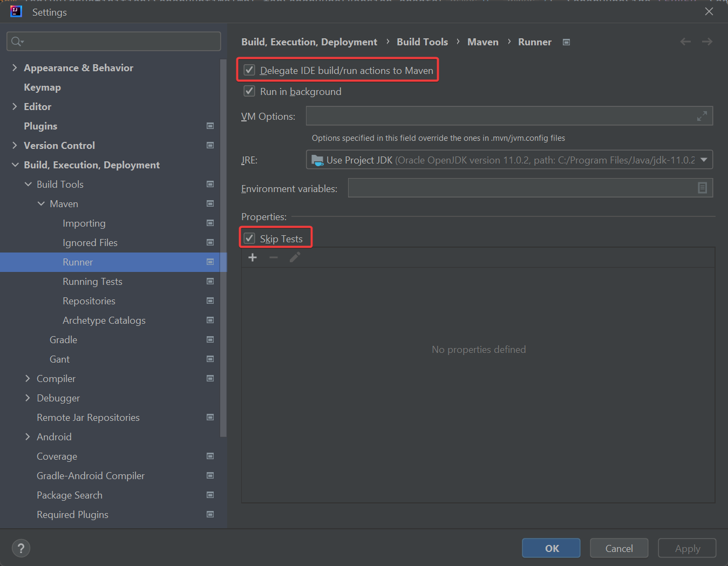Screen dimensions: 728x566
Task: Expand the Version Control section
Action: 15,145
